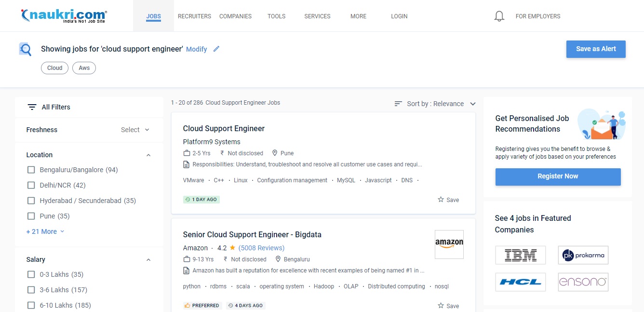Open the IBM featured company logo

pyautogui.click(x=520, y=255)
